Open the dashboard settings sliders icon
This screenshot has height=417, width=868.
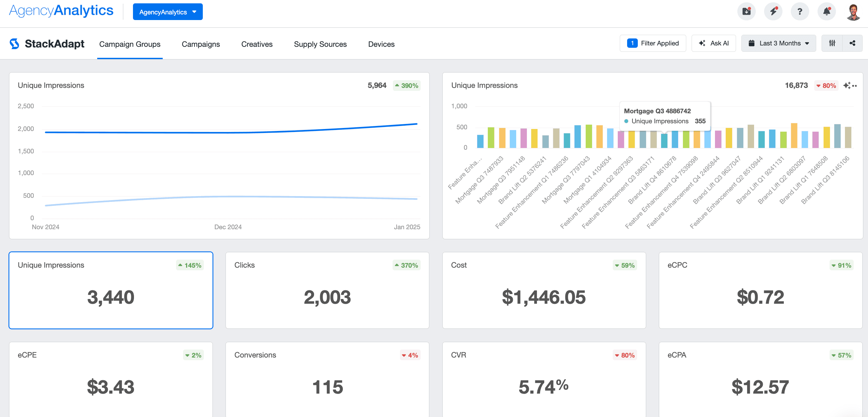pyautogui.click(x=832, y=43)
